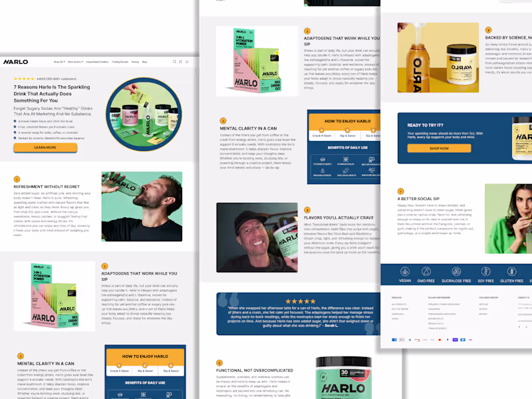This screenshot has height=399, width=532.
Task: Click the Sharper Focus benefit icon
Action: [346, 160]
